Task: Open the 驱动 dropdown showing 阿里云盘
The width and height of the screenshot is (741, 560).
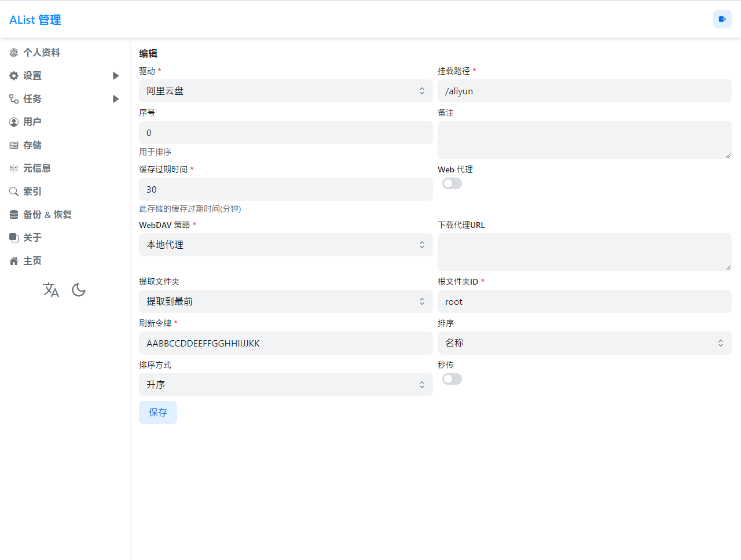Action: (285, 91)
